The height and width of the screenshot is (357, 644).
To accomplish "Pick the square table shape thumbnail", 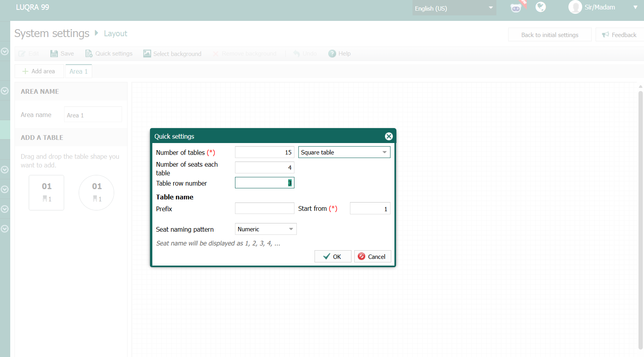I will (46, 193).
